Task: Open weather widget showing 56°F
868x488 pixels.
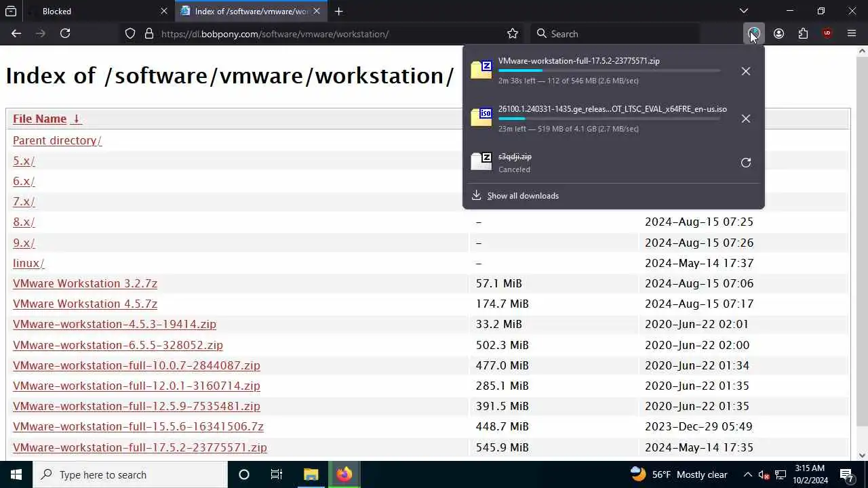Action: [x=678, y=474]
